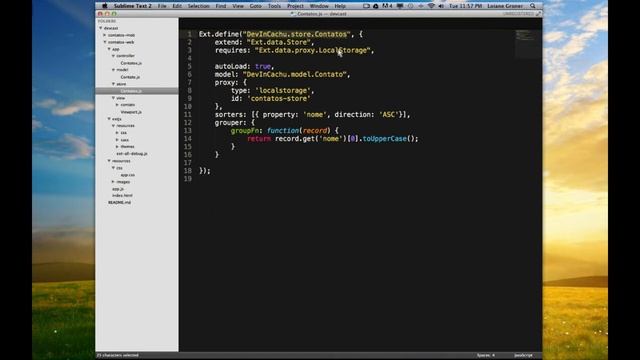640x360 pixels.
Task: Click the true value after autoLoad
Action: (263, 66)
